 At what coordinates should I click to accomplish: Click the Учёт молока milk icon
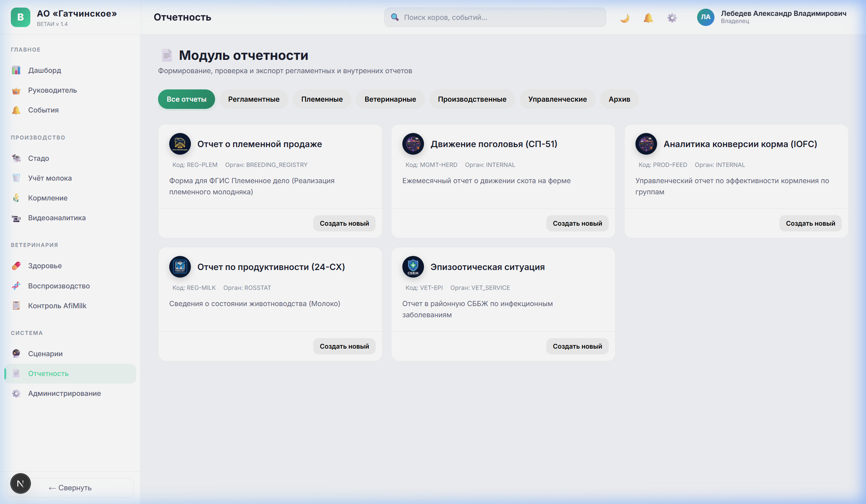click(16, 178)
